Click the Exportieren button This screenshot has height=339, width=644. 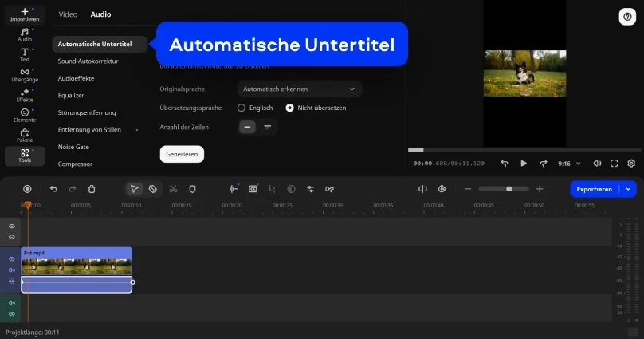[x=595, y=189]
